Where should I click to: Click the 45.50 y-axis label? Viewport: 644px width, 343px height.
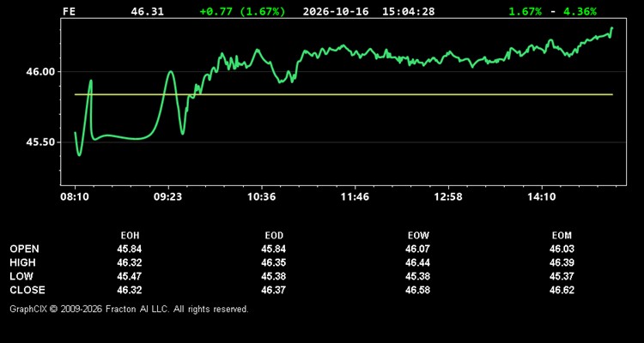40,142
